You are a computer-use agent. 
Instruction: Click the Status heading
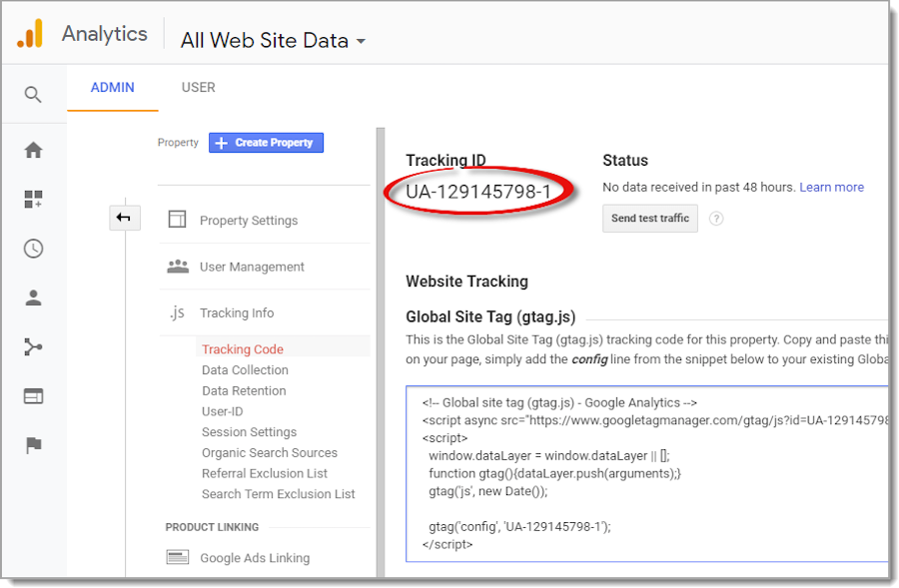(625, 160)
